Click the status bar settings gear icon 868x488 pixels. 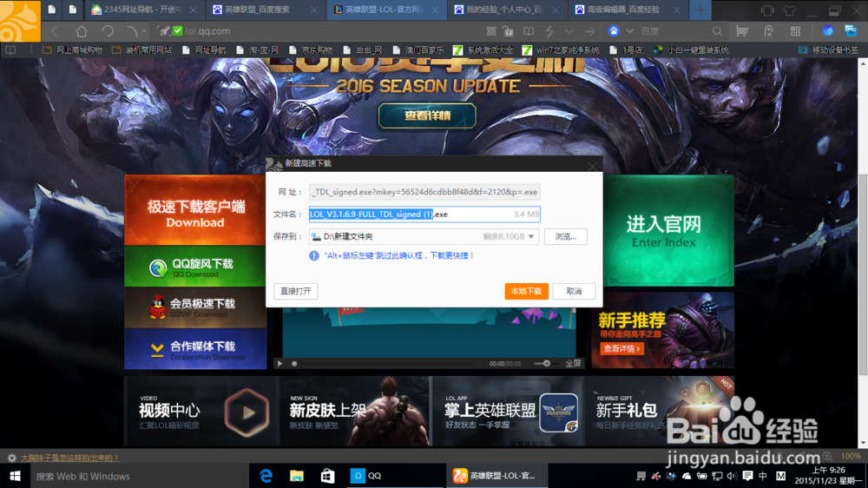point(11,458)
